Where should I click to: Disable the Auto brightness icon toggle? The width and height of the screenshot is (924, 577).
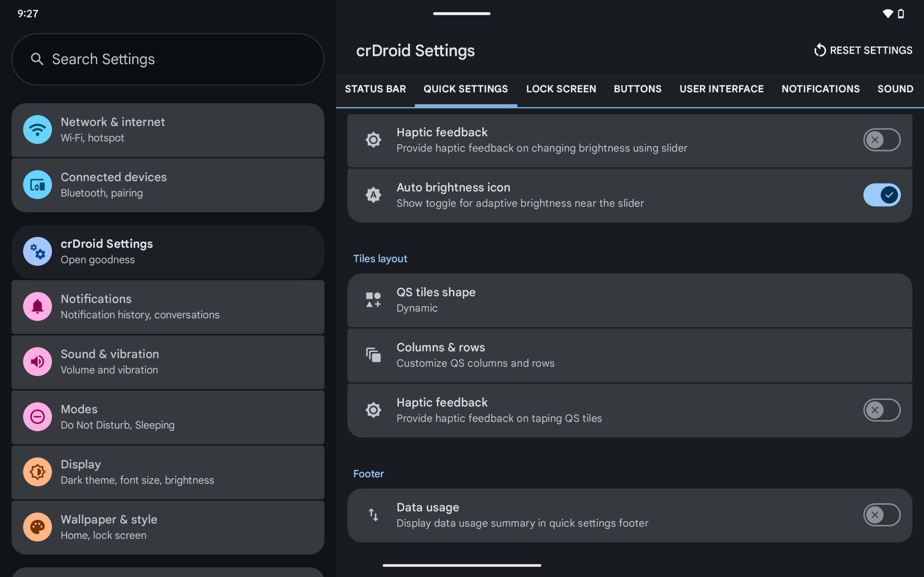pos(881,195)
